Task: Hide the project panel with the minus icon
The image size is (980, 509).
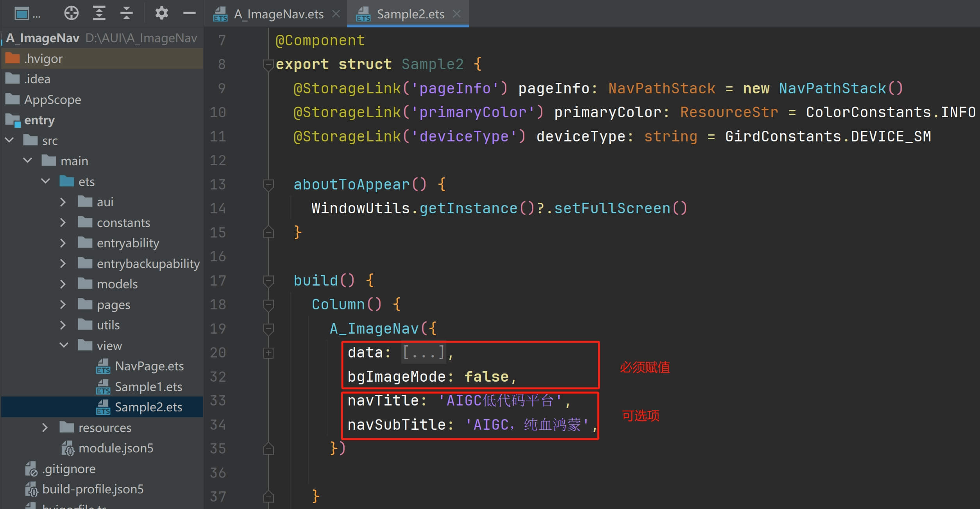Action: (x=189, y=13)
